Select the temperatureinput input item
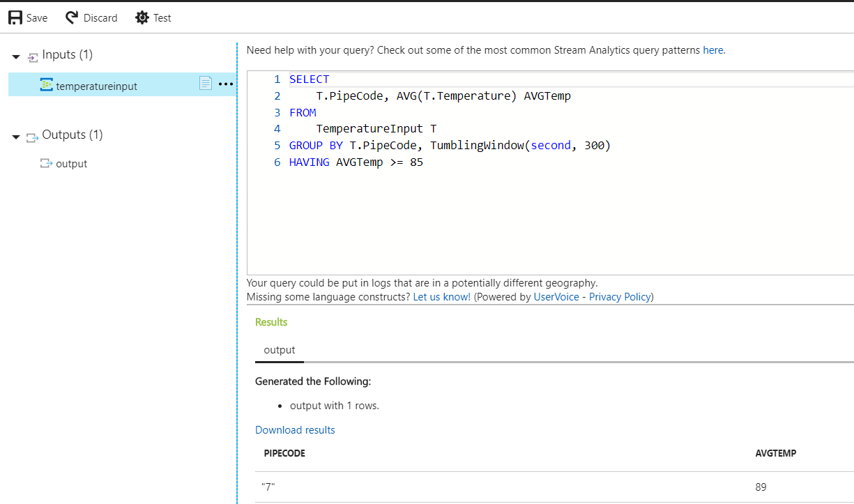Image resolution: width=854 pixels, height=504 pixels. tap(122, 84)
